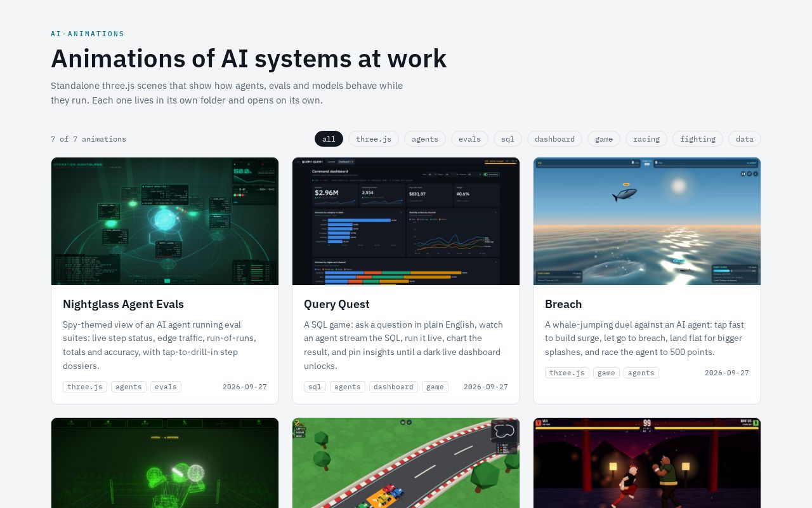Image resolution: width=812 pixels, height=508 pixels.
Task: Select the fighting filter chip
Action: coord(698,139)
